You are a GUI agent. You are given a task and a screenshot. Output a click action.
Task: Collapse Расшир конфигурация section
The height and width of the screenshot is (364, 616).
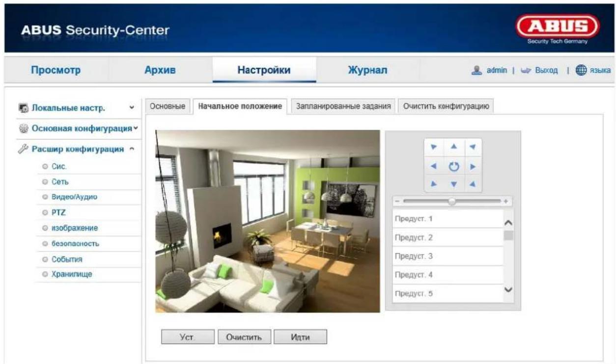click(x=132, y=149)
